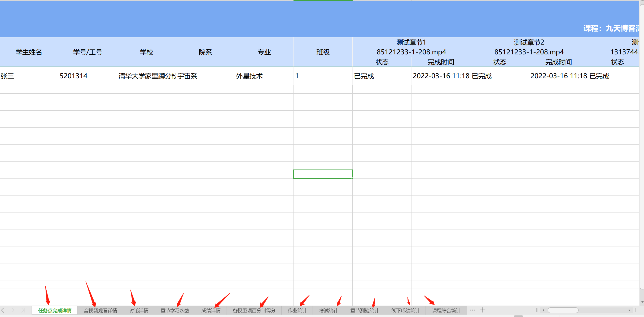Select the student ID cell 5201314
The height and width of the screenshot is (317, 644).
pos(87,76)
